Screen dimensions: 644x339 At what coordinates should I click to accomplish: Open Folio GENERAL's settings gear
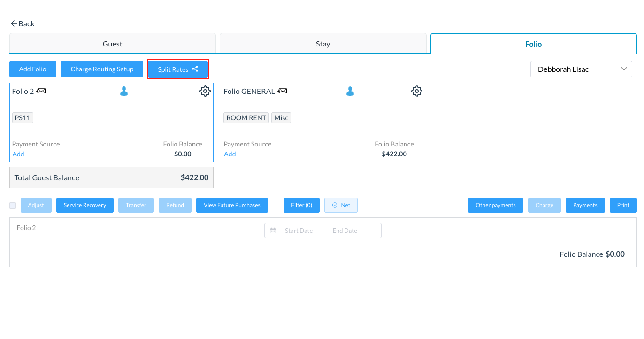(416, 91)
